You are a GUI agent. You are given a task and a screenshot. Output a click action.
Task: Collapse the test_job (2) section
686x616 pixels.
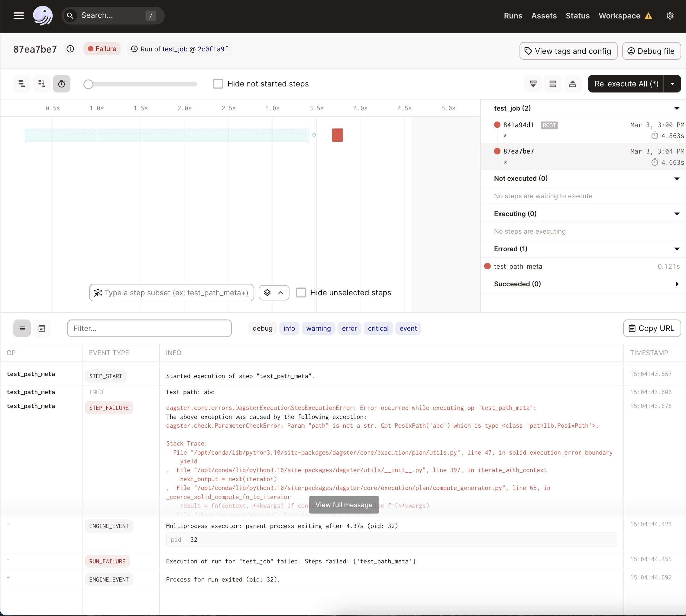click(x=677, y=108)
